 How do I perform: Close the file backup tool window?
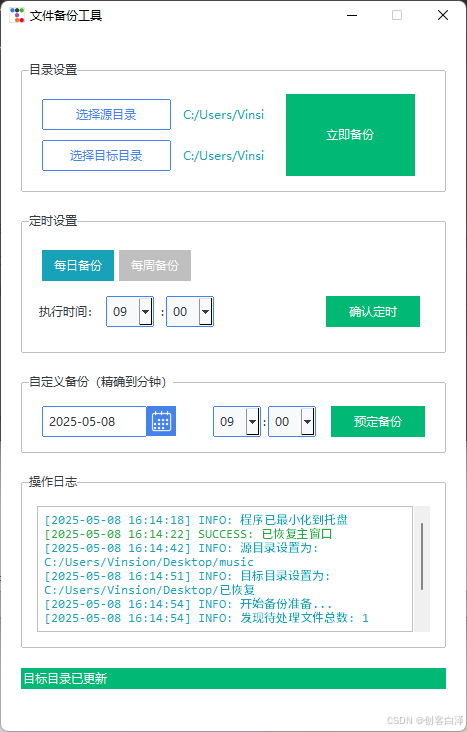coord(443,15)
